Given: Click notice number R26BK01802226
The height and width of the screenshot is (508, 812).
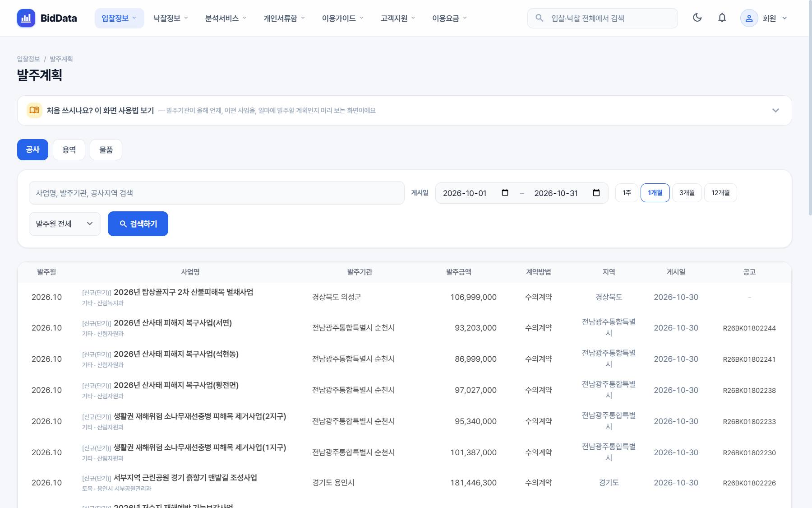Looking at the screenshot, I should coord(749,483).
